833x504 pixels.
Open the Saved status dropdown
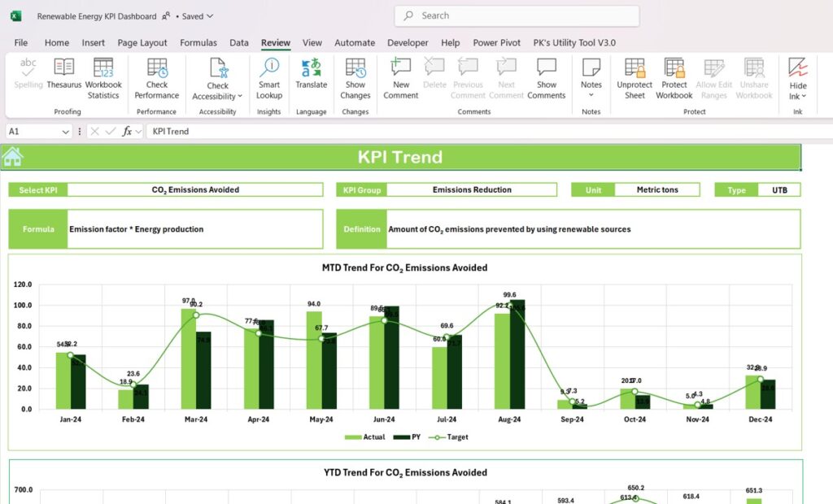[x=197, y=16]
